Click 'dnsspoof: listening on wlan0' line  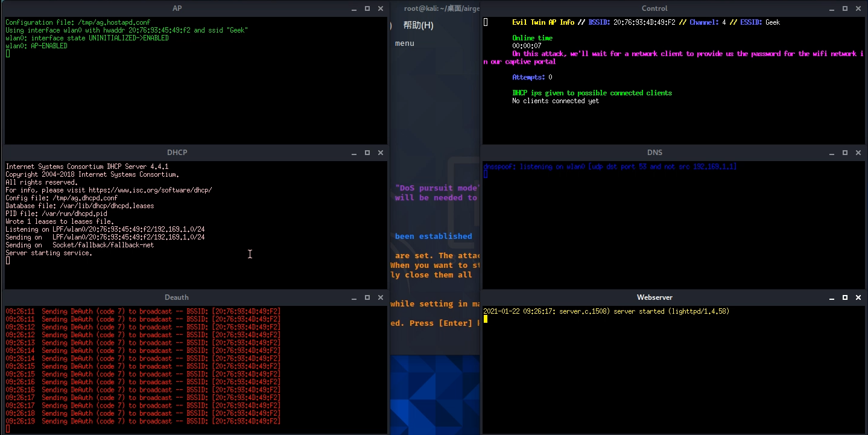pyautogui.click(x=610, y=167)
